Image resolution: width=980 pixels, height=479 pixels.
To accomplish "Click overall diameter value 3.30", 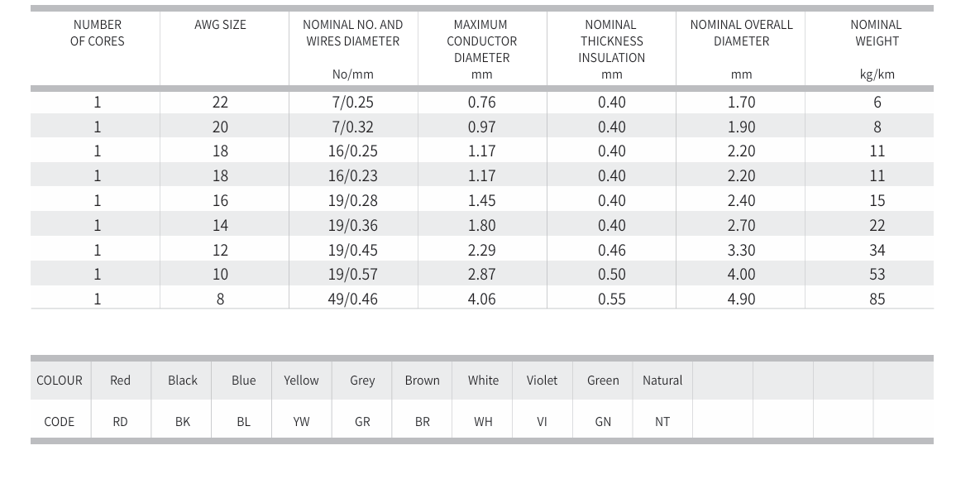I will [741, 250].
